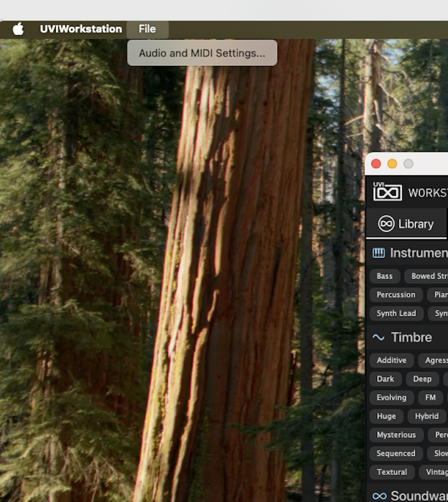This screenshot has width=448, height=502.
Task: Click the Timbre wave icon
Action: click(x=378, y=337)
